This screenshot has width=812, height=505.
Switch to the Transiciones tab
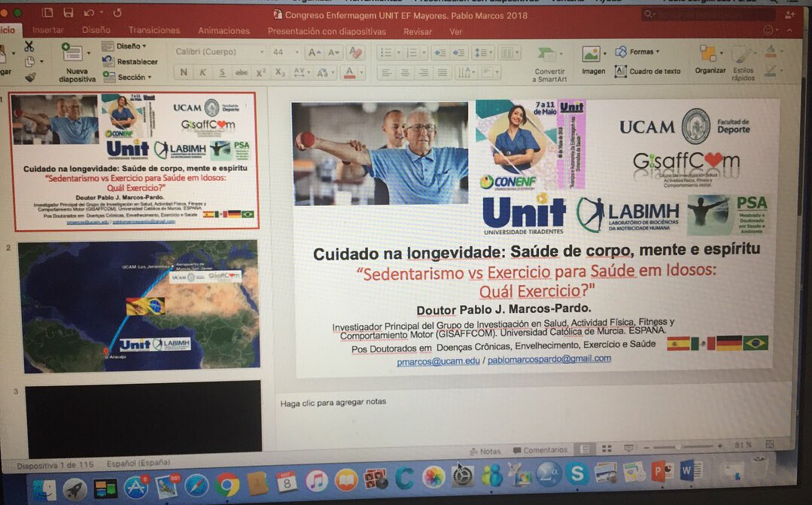[x=154, y=31]
